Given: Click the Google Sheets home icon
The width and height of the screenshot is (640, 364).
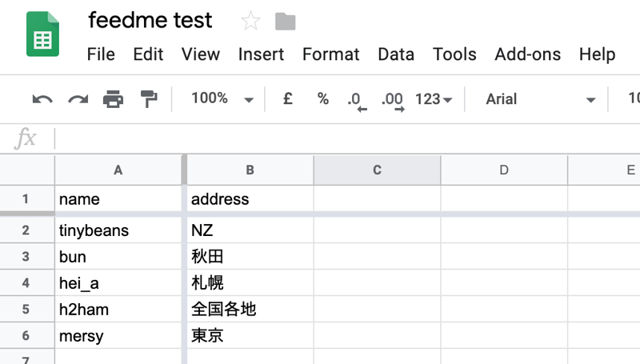Looking at the screenshot, I should click(42, 34).
